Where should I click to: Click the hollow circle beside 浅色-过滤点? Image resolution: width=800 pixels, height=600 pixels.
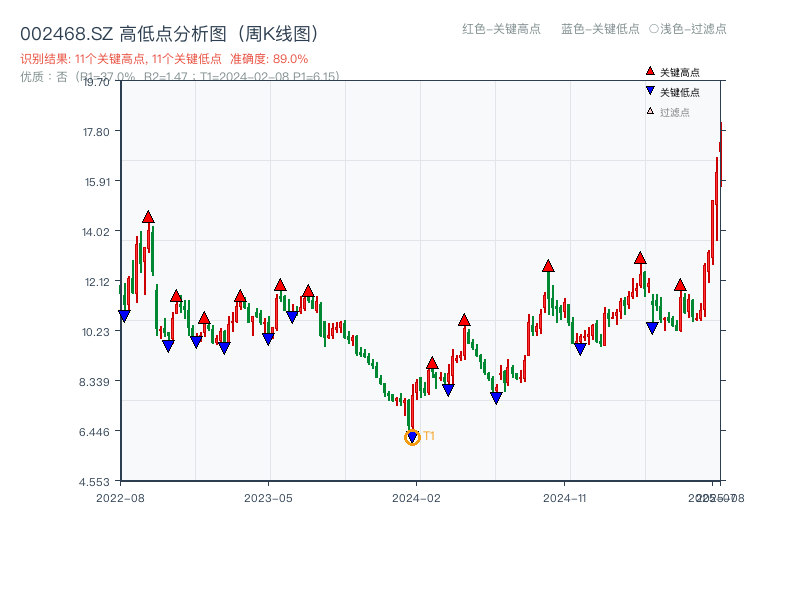654,29
